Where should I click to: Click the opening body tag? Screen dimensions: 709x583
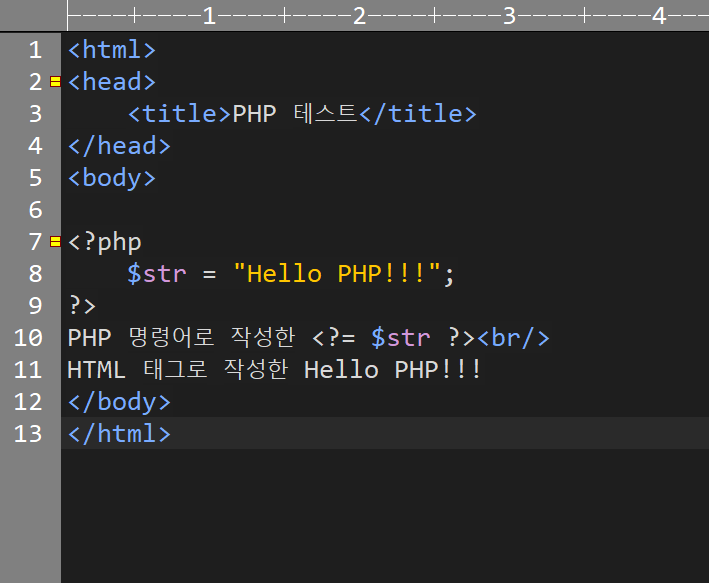(112, 178)
